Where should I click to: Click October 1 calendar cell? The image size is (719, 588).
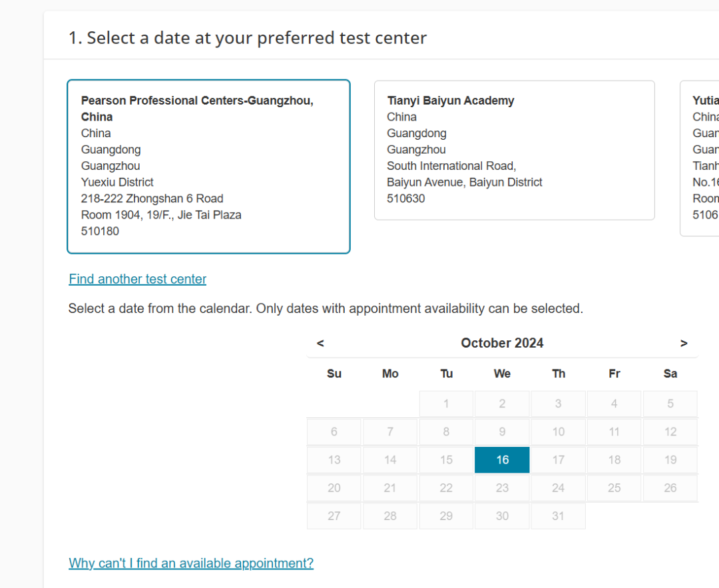pyautogui.click(x=446, y=404)
